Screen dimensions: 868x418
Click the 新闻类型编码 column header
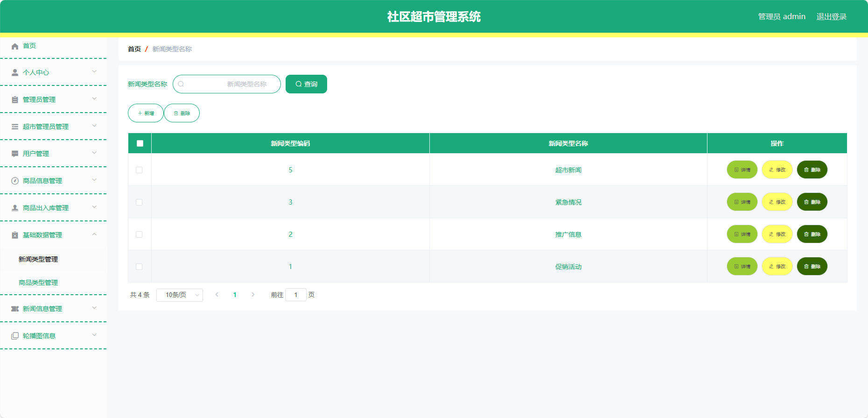click(x=290, y=143)
